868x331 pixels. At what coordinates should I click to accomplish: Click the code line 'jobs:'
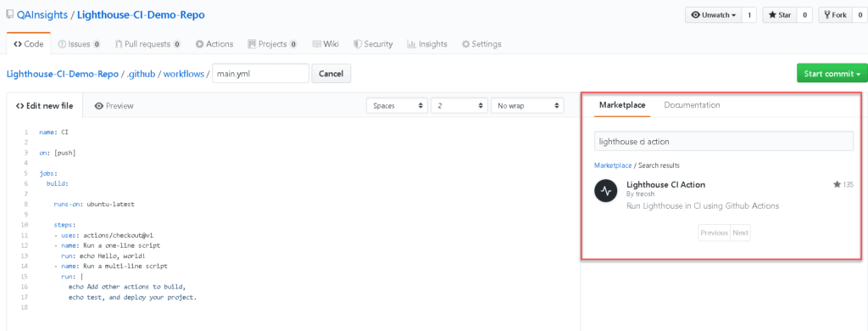point(48,173)
